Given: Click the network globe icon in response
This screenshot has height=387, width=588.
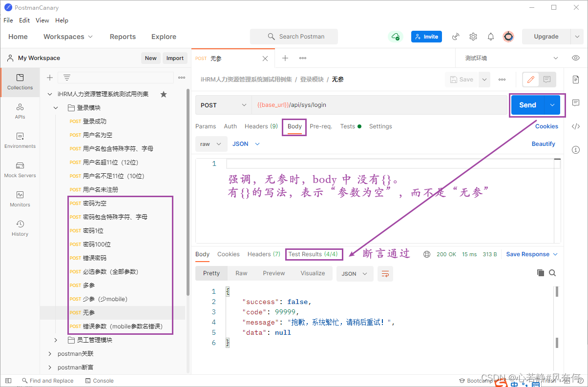Looking at the screenshot, I should click(x=427, y=254).
